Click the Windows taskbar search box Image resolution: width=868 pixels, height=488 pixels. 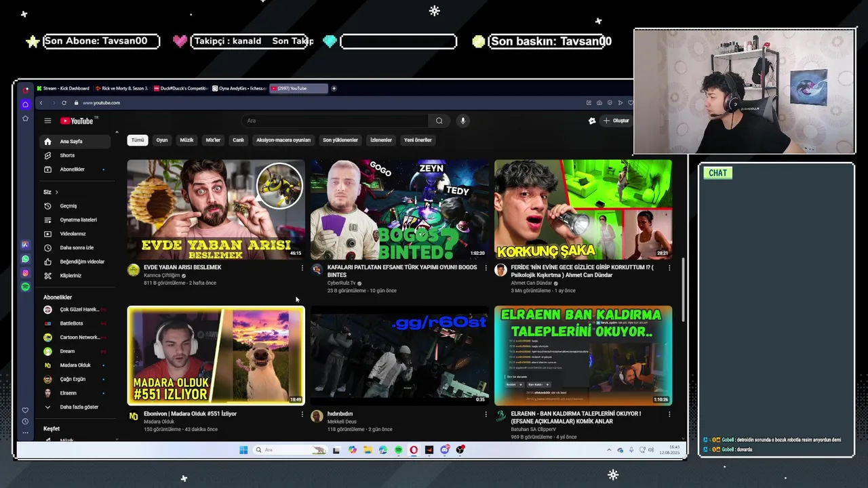pos(290,450)
